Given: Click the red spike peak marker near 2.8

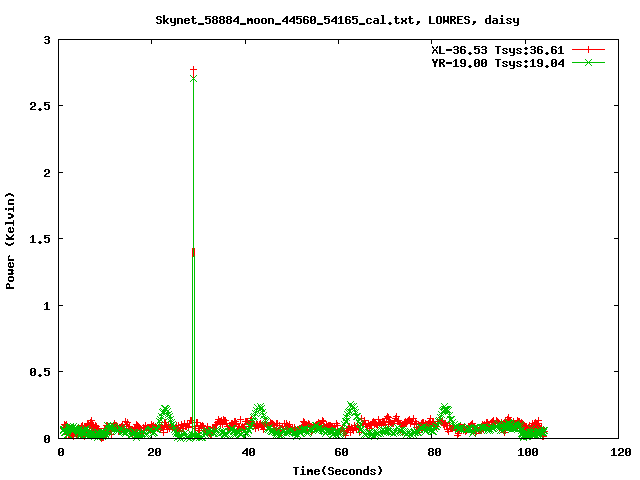Looking at the screenshot, I should coord(193,70).
